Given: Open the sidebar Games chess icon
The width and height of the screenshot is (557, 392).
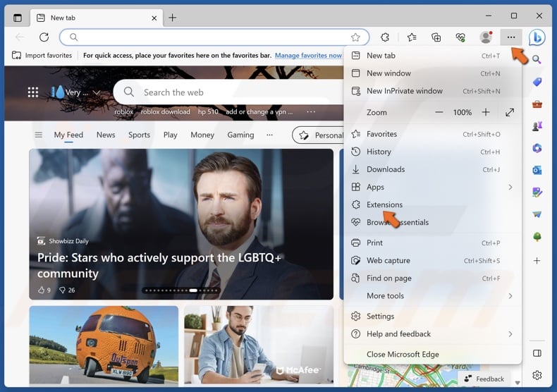Looking at the screenshot, I should [x=537, y=126].
